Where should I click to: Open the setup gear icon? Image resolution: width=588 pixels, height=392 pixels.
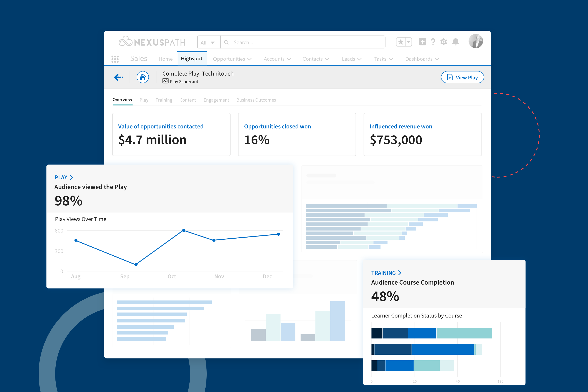point(444,42)
